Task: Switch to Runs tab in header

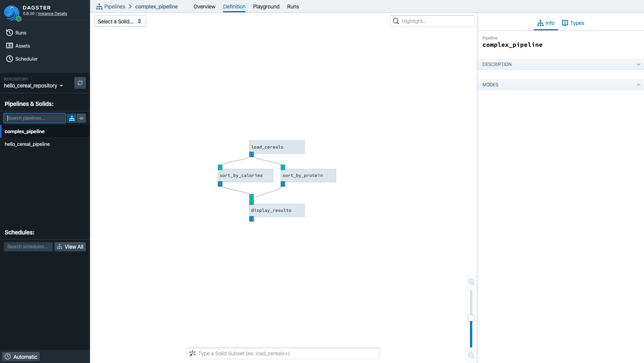Action: click(x=293, y=7)
